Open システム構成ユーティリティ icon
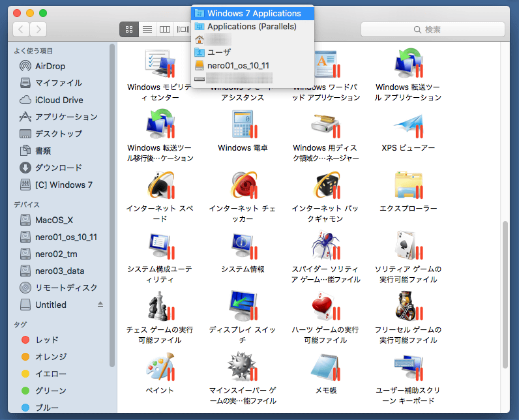 [x=161, y=246]
